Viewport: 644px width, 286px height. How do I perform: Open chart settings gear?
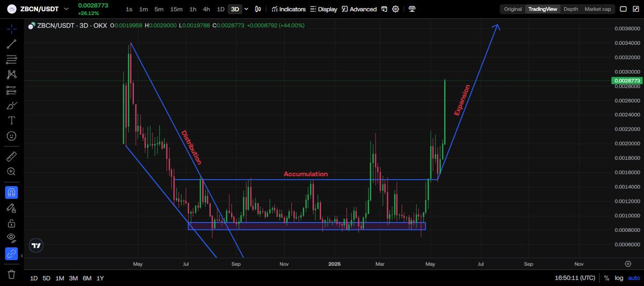coord(396,9)
